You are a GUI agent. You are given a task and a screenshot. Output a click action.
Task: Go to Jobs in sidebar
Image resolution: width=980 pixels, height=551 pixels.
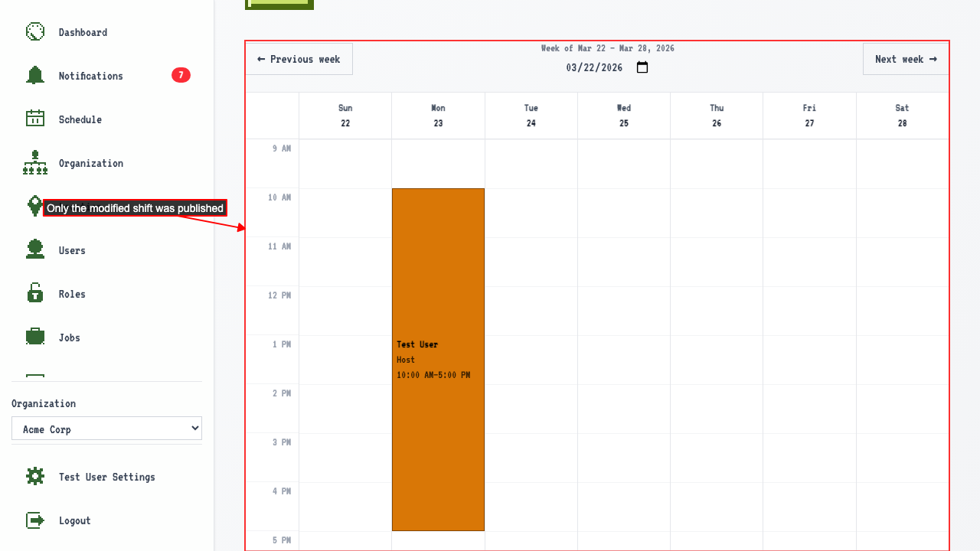click(70, 337)
